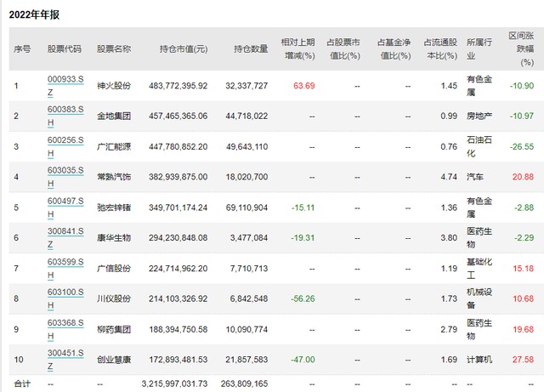544x392 pixels.
Task: Select the 股票名称 column header
Action: [x=114, y=49]
